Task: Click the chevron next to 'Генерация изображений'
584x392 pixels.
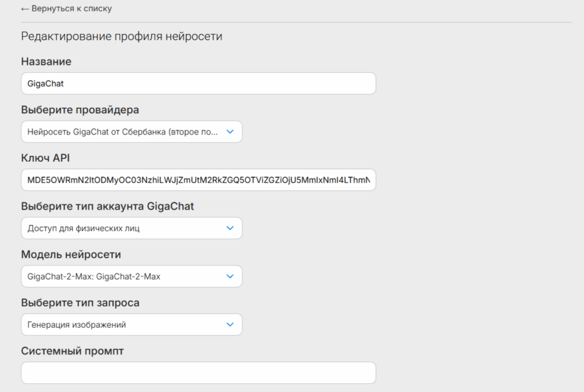Action: pos(230,325)
